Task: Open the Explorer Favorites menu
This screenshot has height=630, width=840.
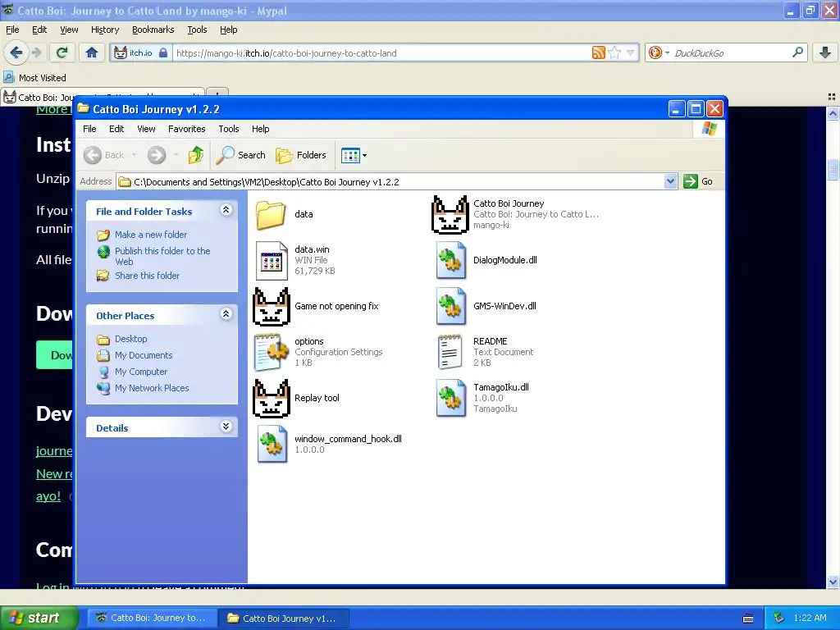Action: click(x=186, y=129)
